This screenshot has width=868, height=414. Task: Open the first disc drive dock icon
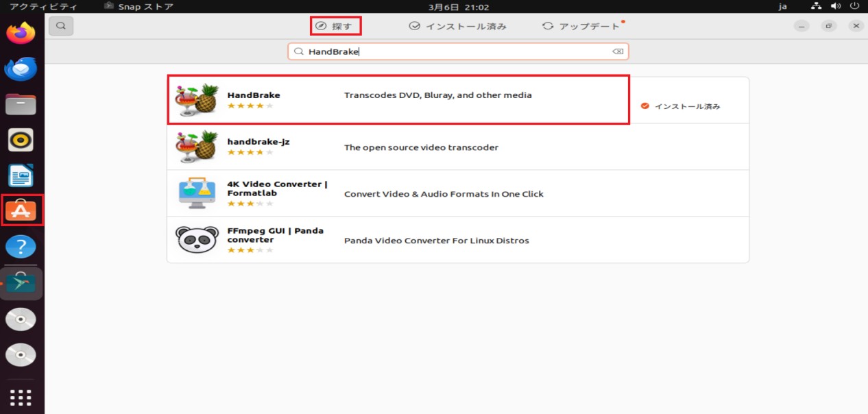coord(21,319)
